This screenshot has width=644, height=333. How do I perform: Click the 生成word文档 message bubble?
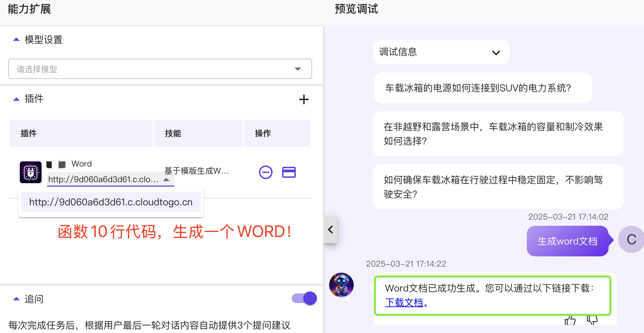[567, 241]
